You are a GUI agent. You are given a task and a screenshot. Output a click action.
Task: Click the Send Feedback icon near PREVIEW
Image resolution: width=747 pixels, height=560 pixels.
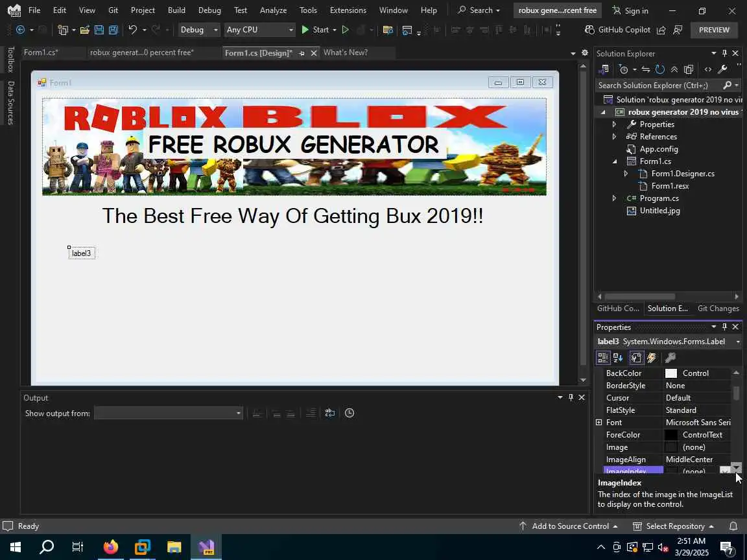678,30
